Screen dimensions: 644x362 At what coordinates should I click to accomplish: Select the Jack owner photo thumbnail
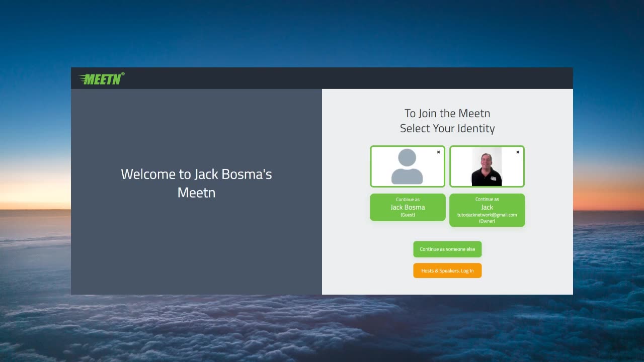(x=487, y=166)
